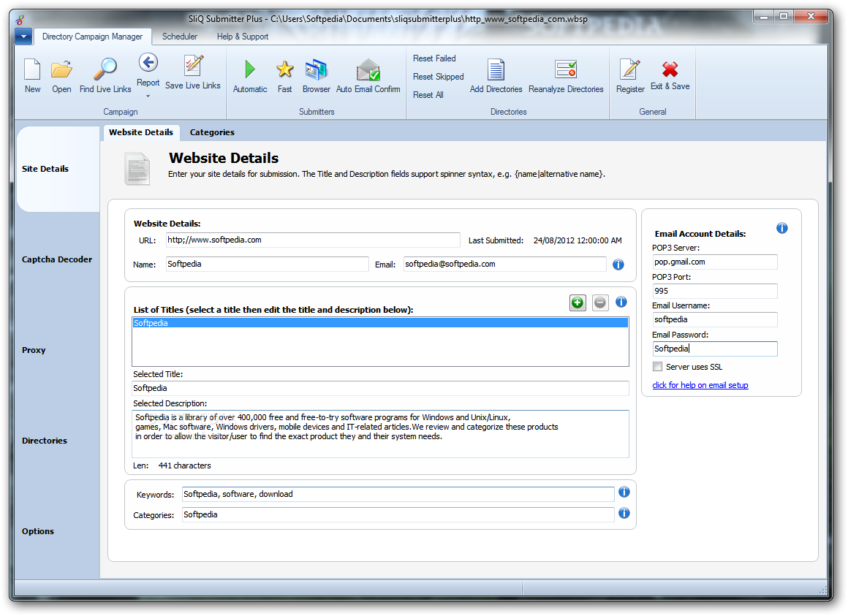Click the SliQ app icon in title bar
This screenshot has width=848, height=616.
[20, 20]
